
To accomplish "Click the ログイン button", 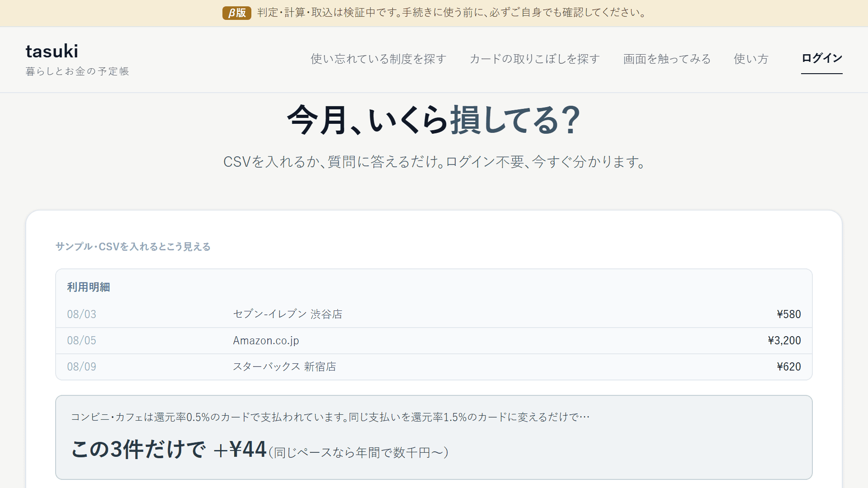I will click(822, 58).
